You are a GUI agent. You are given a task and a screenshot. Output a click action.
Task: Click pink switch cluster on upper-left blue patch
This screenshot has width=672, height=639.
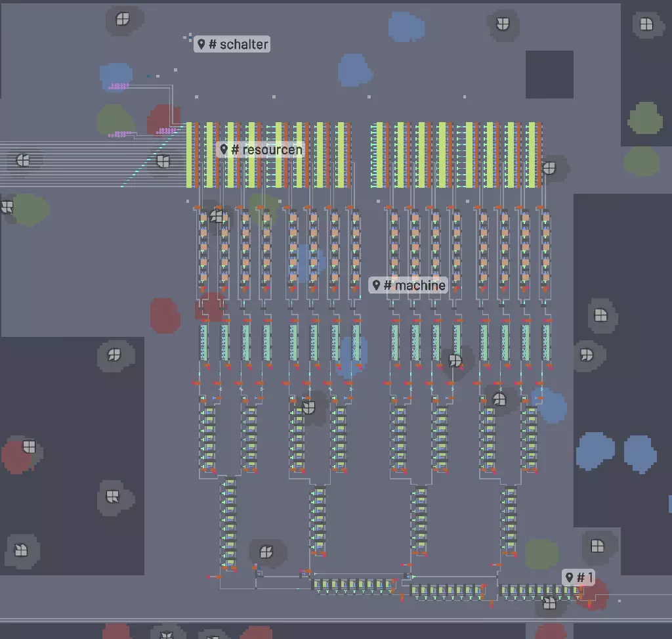119,85
